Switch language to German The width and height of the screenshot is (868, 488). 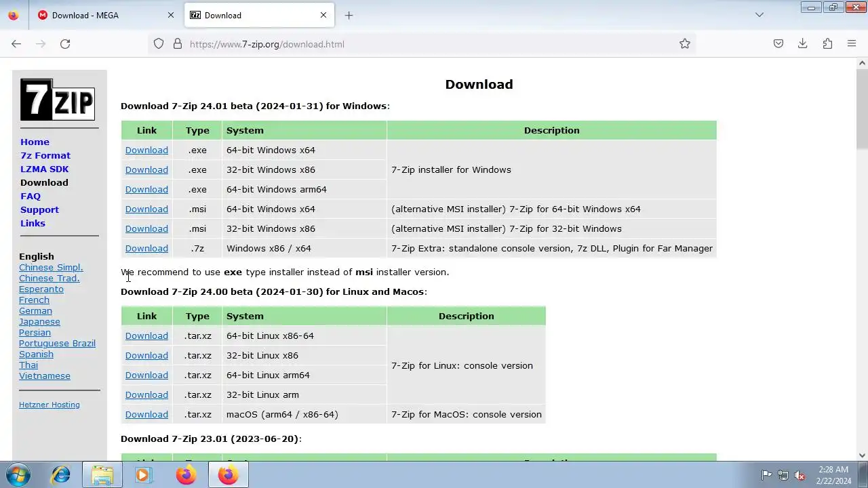tap(35, 310)
